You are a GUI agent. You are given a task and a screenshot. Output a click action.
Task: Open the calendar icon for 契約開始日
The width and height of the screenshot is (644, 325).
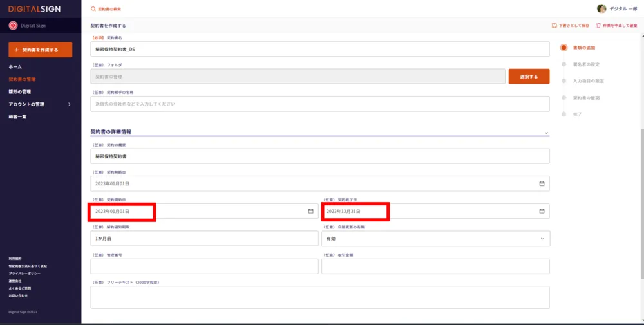[310, 211]
